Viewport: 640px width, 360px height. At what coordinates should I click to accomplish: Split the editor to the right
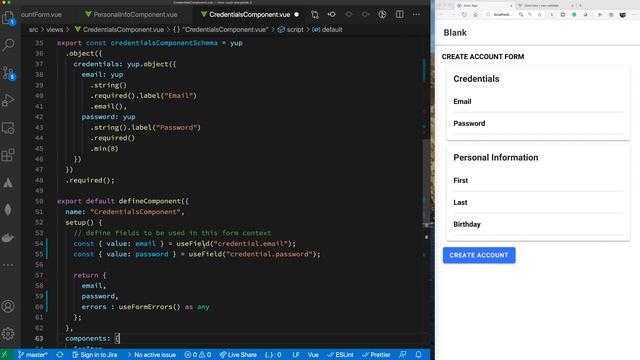400,15
